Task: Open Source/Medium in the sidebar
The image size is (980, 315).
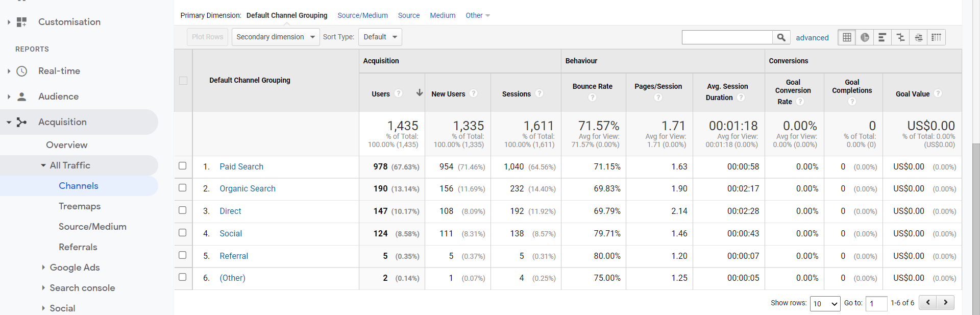Action: [92, 227]
